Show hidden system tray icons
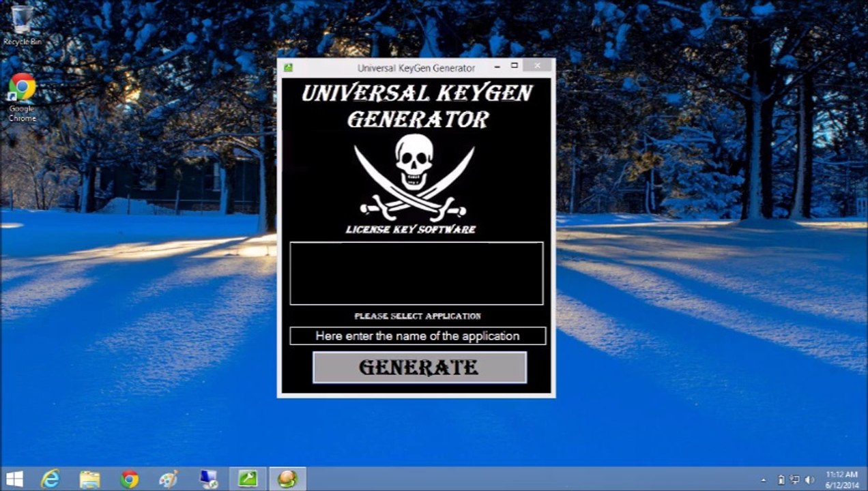The height and width of the screenshot is (491, 868). click(764, 480)
